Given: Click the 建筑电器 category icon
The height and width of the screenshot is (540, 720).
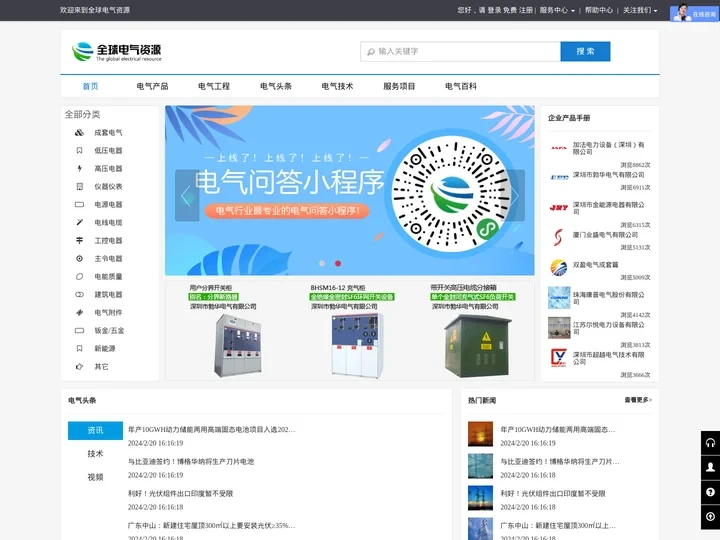Looking at the screenshot, I should (79, 294).
